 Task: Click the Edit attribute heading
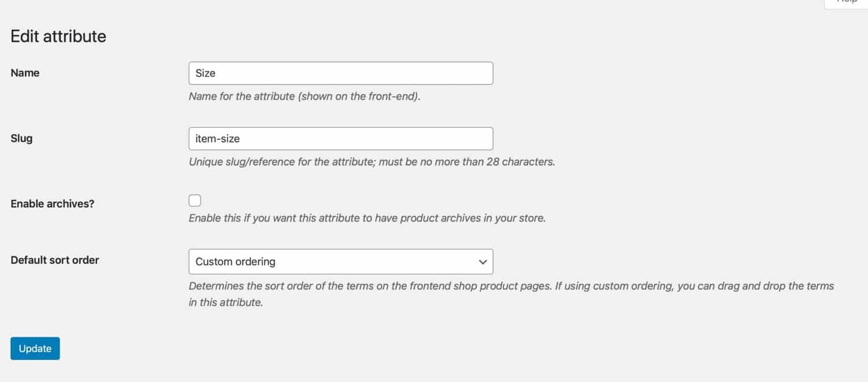tap(58, 36)
